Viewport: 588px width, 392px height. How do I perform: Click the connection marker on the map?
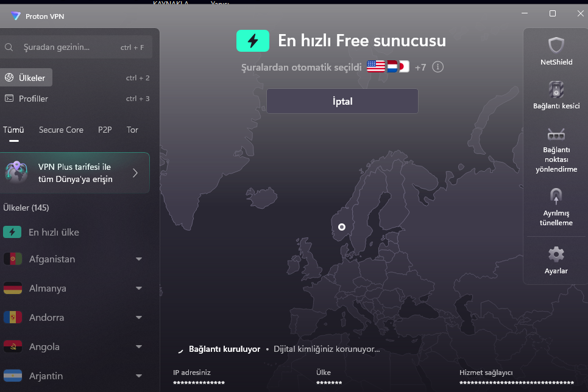tap(342, 226)
